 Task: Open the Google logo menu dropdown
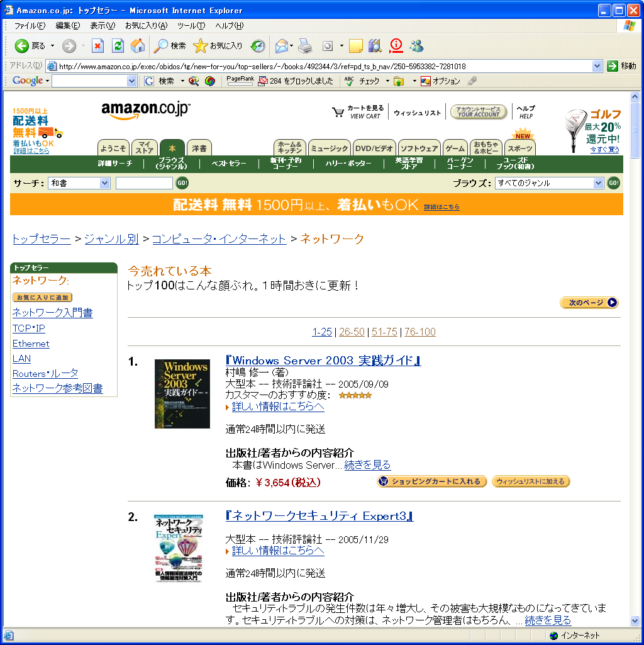pyautogui.click(x=47, y=81)
